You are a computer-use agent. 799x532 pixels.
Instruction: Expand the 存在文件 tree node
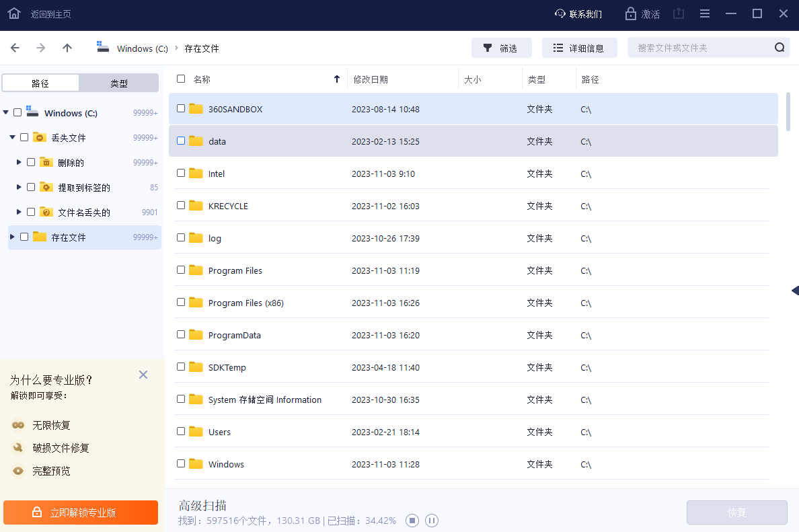coord(11,236)
